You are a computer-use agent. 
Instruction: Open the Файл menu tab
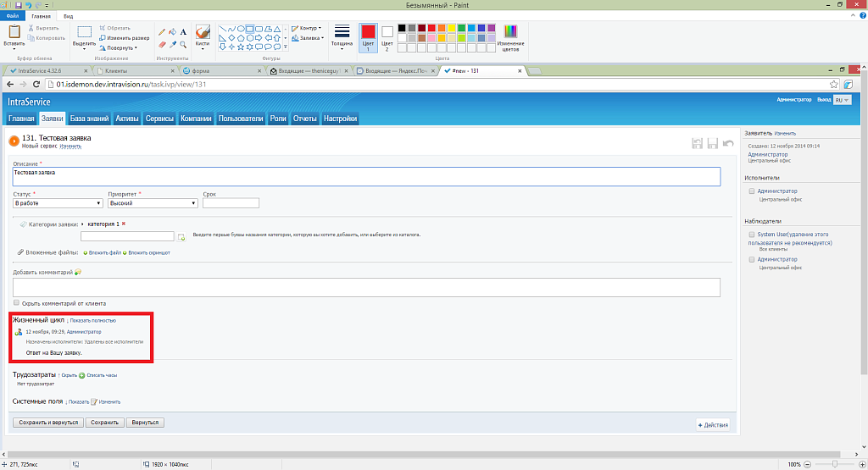click(13, 16)
